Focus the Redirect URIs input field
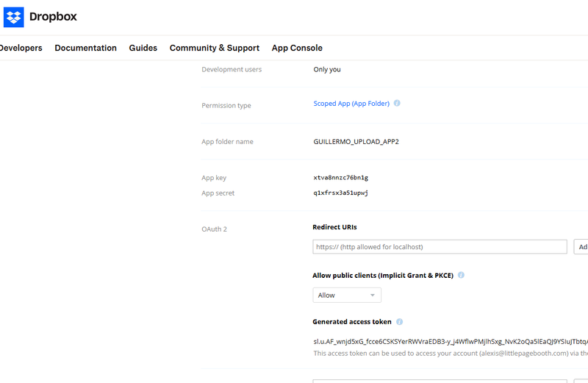Image resolution: width=588 pixels, height=383 pixels. (440, 247)
